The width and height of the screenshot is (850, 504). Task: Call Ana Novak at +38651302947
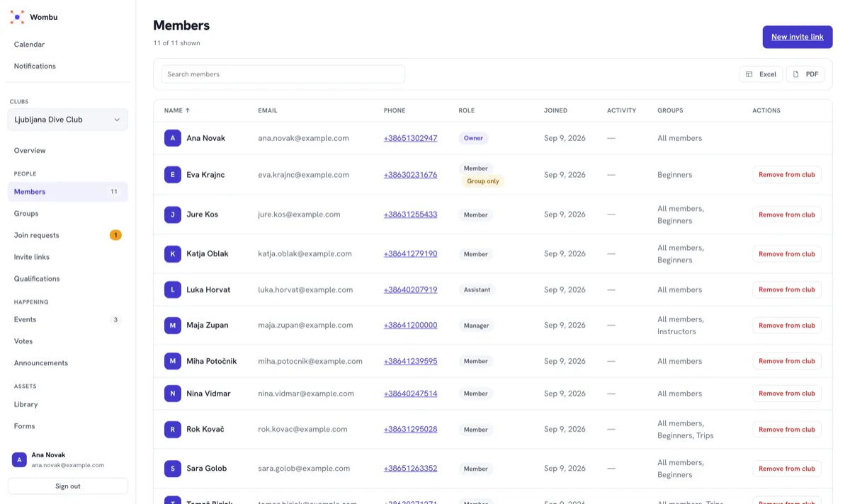(410, 138)
